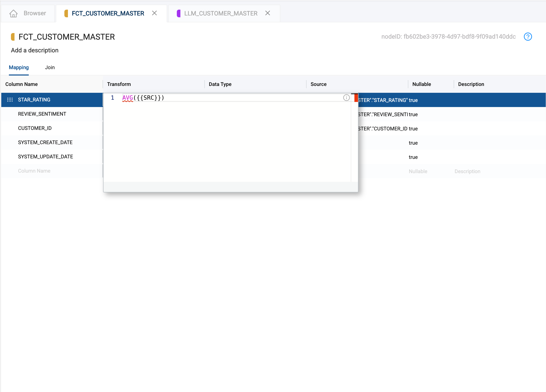The width and height of the screenshot is (546, 392).
Task: Click the blue help question mark icon
Action: (528, 37)
